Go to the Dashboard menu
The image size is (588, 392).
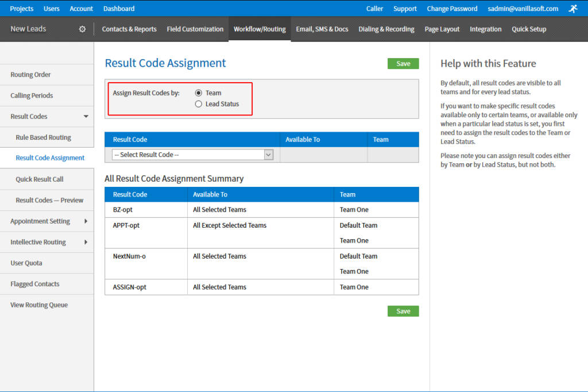click(118, 8)
